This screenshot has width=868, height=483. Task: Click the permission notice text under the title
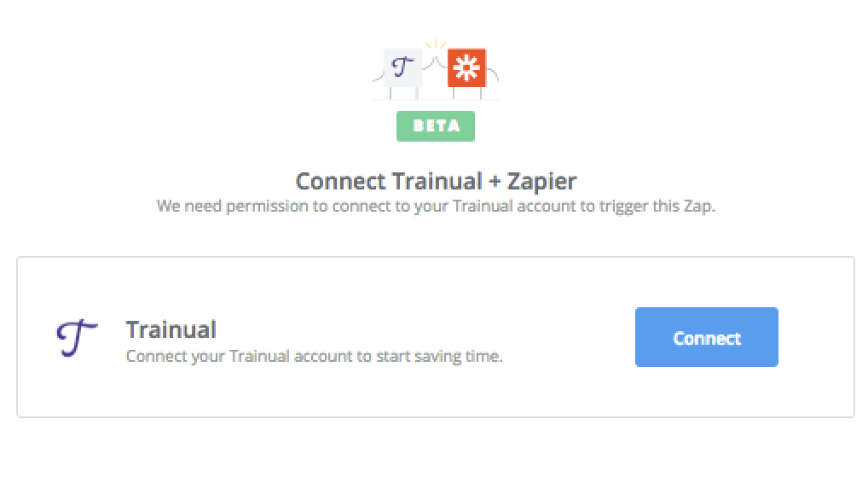click(436, 206)
